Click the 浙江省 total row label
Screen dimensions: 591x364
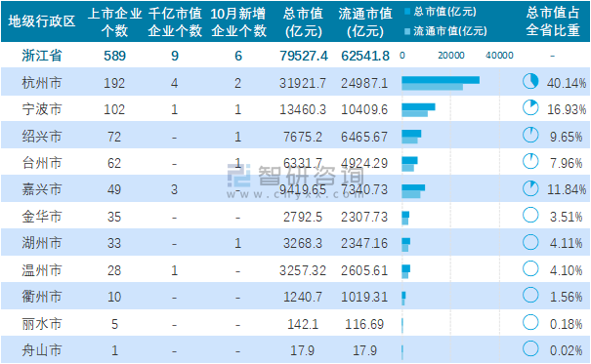tap(42, 56)
